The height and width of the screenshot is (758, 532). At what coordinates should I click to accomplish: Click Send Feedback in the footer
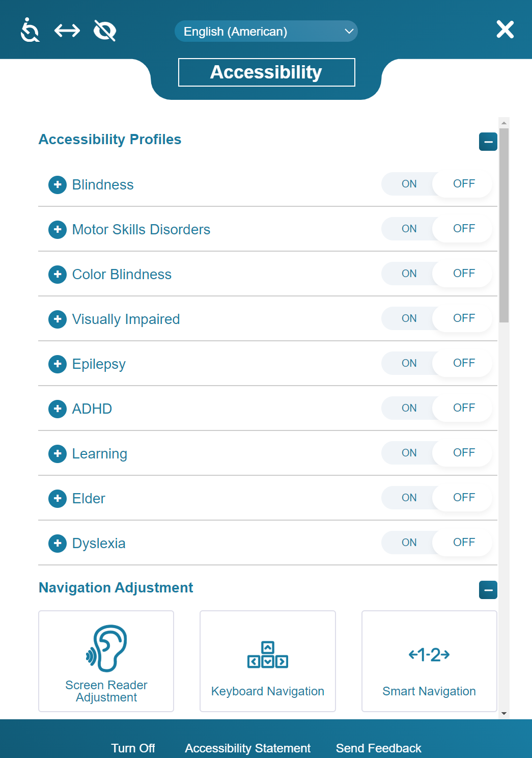pos(378,748)
